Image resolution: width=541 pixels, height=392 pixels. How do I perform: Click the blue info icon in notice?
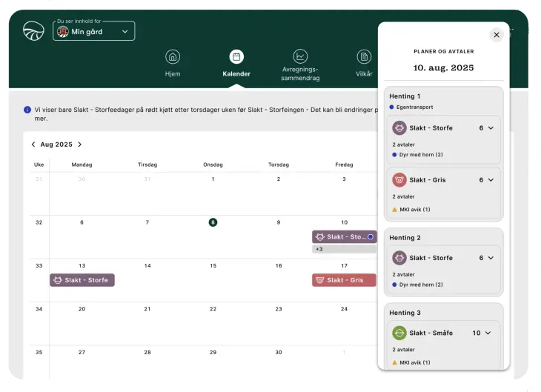(27, 110)
